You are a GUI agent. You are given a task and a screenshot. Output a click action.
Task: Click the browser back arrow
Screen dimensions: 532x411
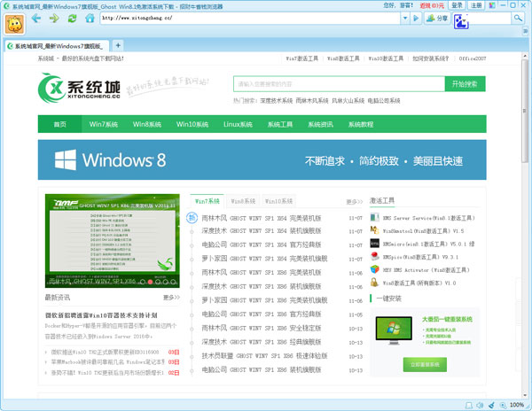tap(36, 19)
